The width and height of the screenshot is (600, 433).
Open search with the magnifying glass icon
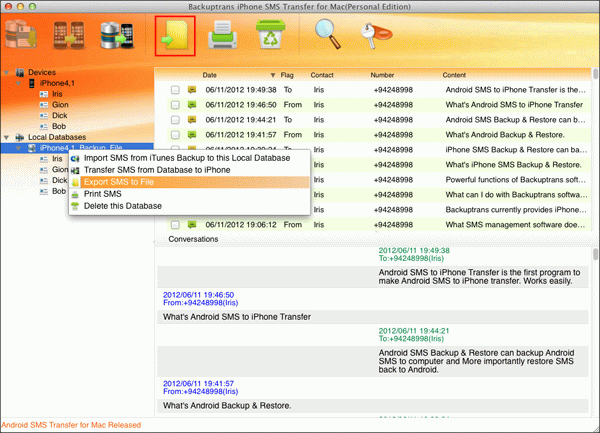(328, 34)
